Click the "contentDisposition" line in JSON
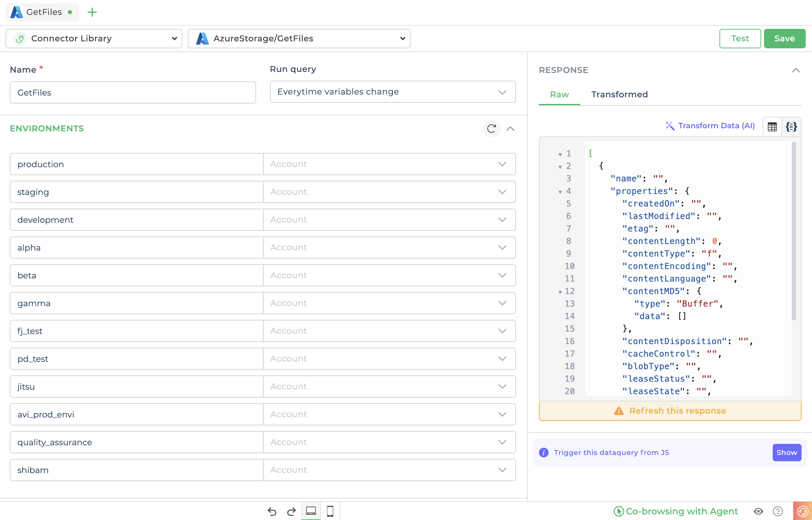812x520 pixels. (687, 341)
